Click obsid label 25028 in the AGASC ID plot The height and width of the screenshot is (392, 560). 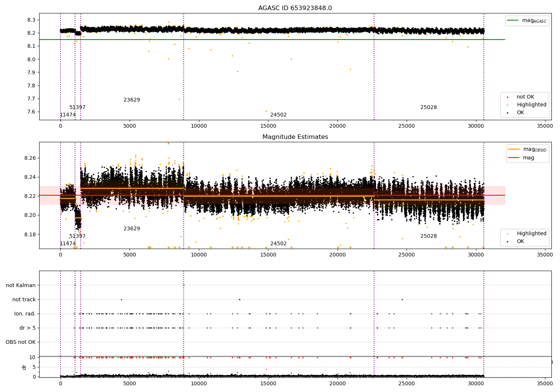(429, 108)
